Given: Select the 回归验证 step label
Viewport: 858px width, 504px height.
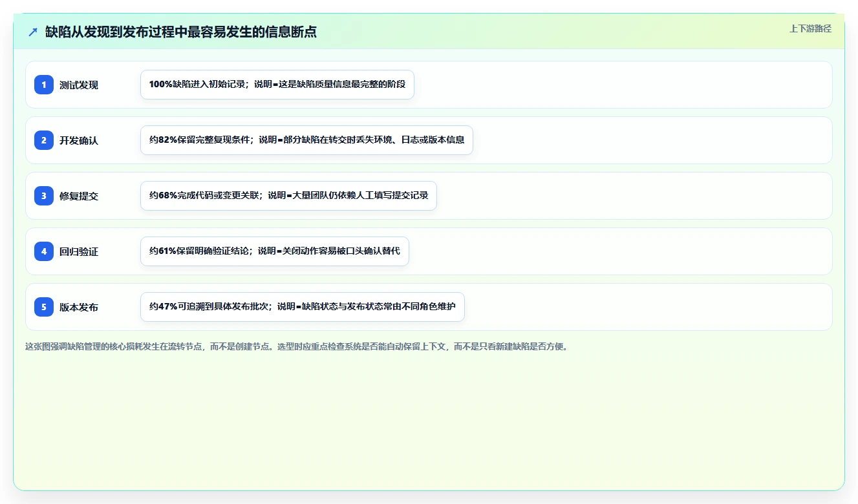Looking at the screenshot, I should [x=79, y=251].
